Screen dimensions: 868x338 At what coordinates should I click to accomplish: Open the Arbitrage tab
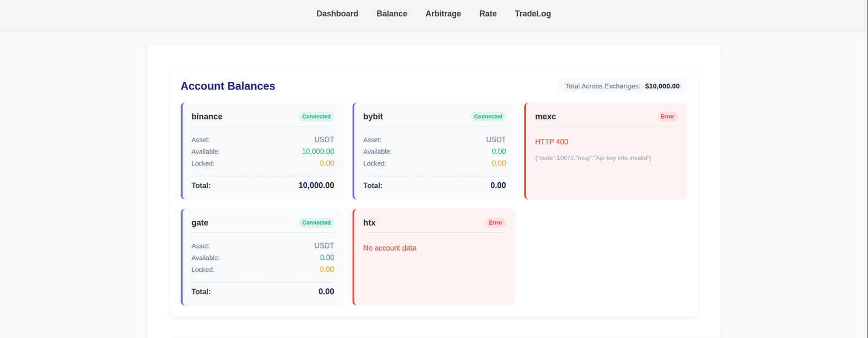click(443, 14)
